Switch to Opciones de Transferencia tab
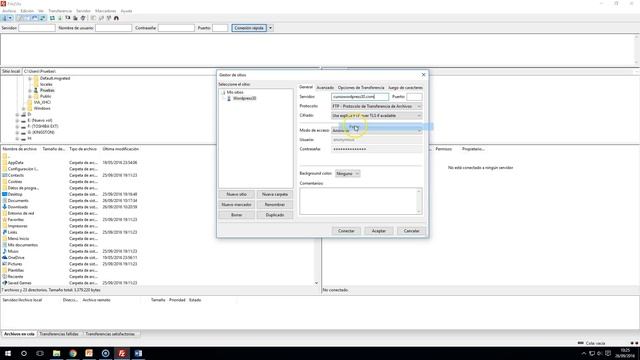The image size is (640, 360). pyautogui.click(x=361, y=87)
